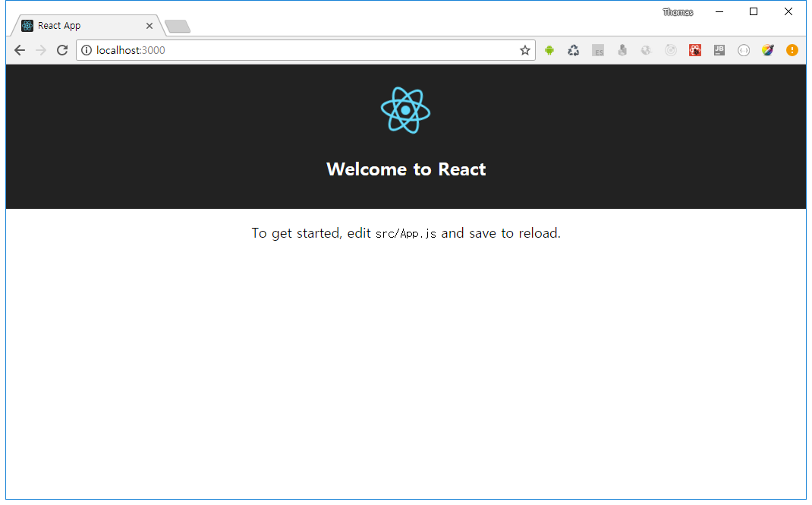812x505 pixels.
Task: Open the recycle arrows extension
Action: 573,50
